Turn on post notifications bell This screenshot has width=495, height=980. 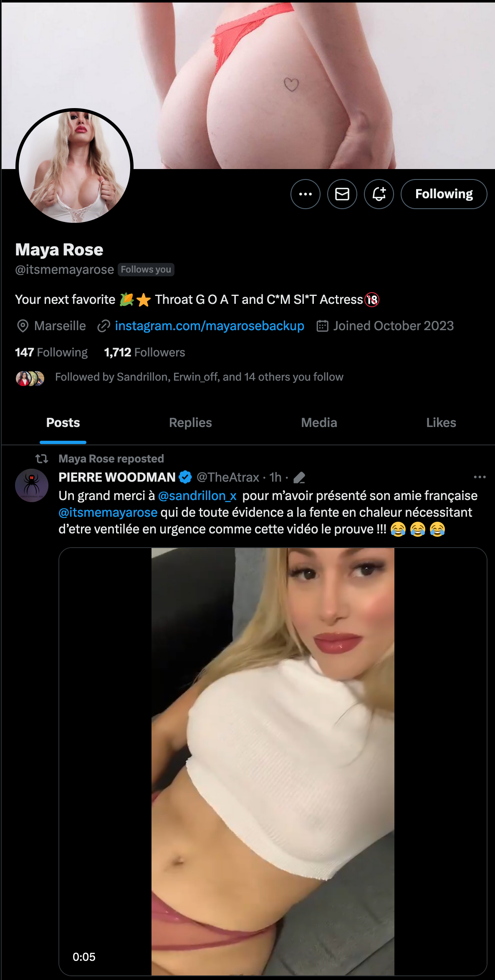pyautogui.click(x=379, y=194)
